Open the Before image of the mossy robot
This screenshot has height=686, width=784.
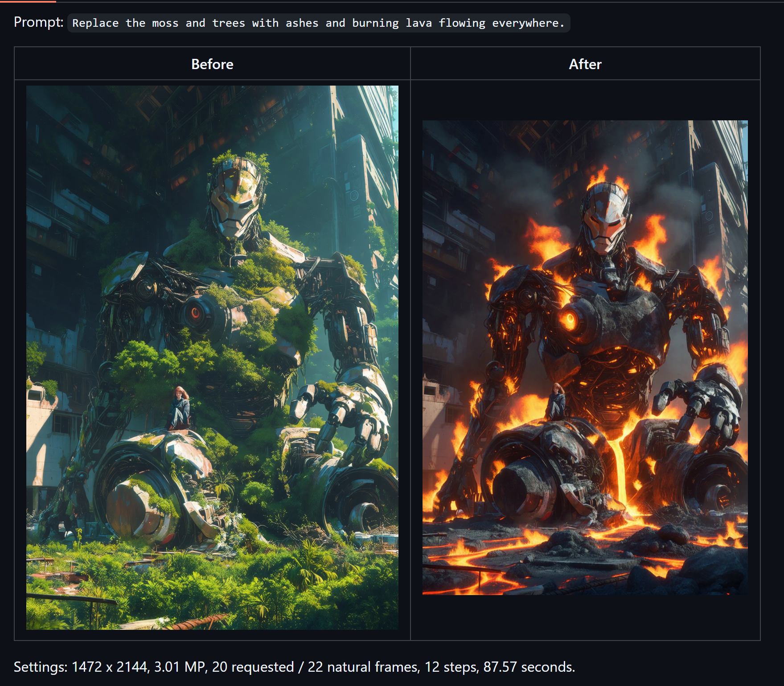coord(212,357)
